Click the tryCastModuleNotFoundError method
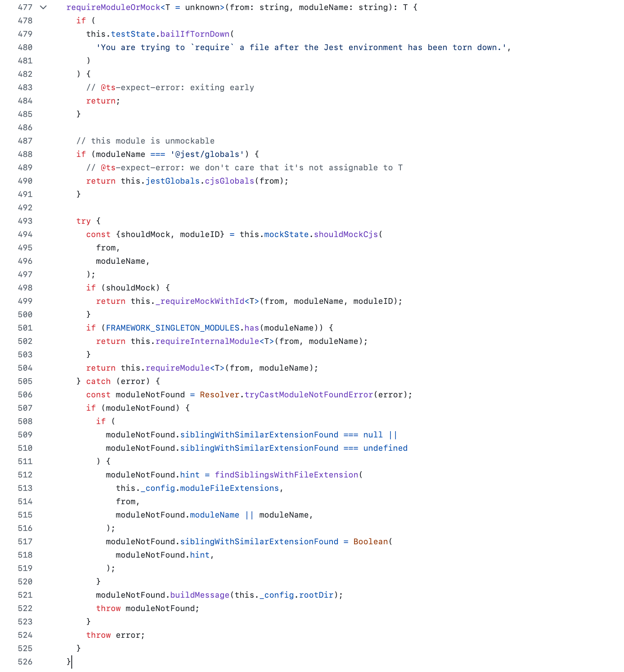This screenshot has height=672, width=624. click(309, 394)
